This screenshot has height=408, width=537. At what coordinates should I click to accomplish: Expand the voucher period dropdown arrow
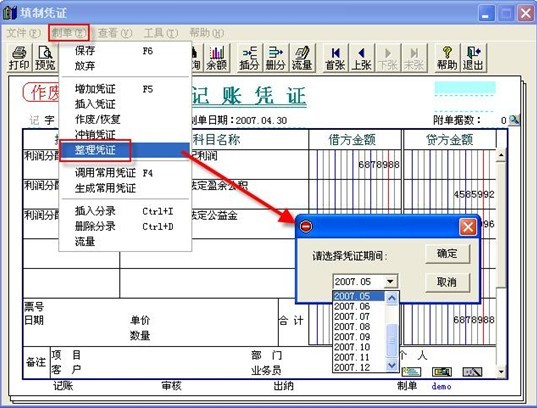click(390, 282)
